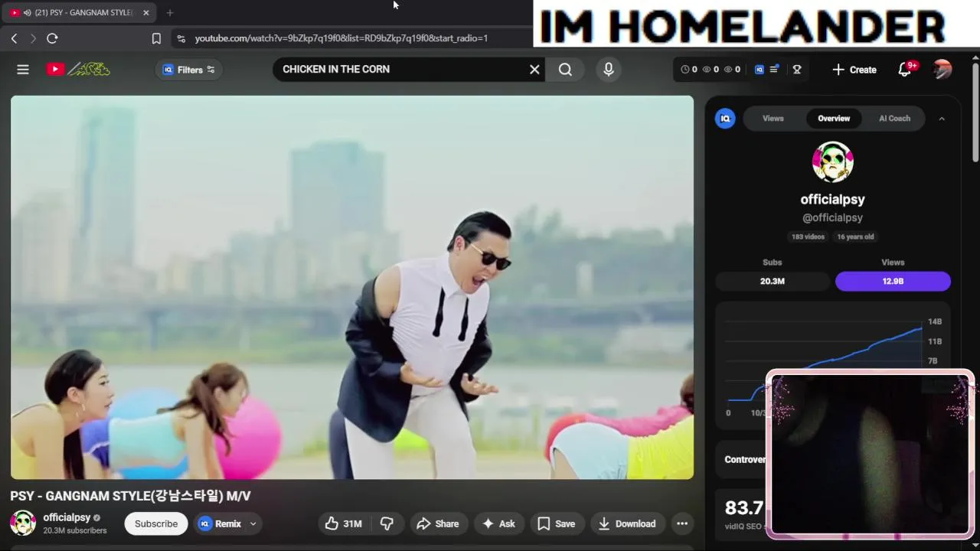The height and width of the screenshot is (551, 980).
Task: Subscribe to officialpsy channel
Action: [x=156, y=523]
